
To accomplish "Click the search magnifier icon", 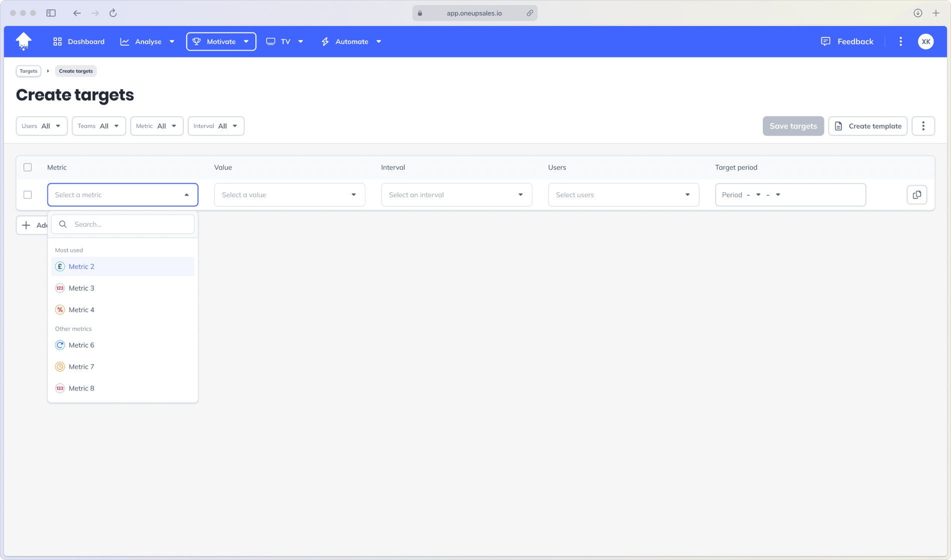I will (63, 224).
